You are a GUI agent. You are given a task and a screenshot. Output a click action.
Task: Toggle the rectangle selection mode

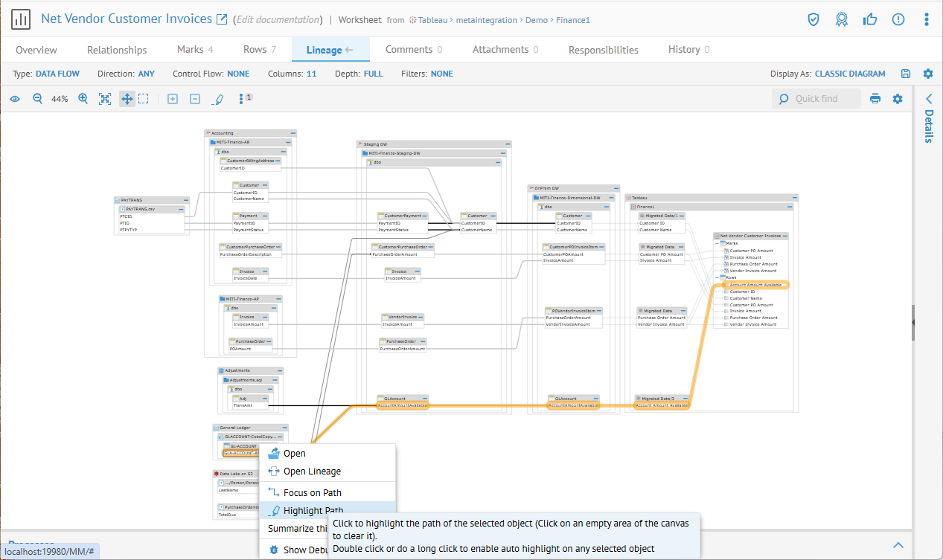[144, 99]
